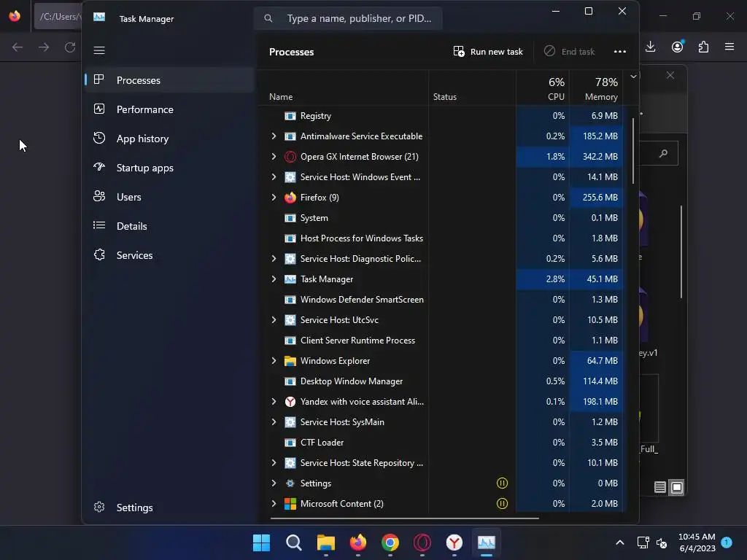
Task: Click the Opera GX process icon
Action: (x=290, y=157)
